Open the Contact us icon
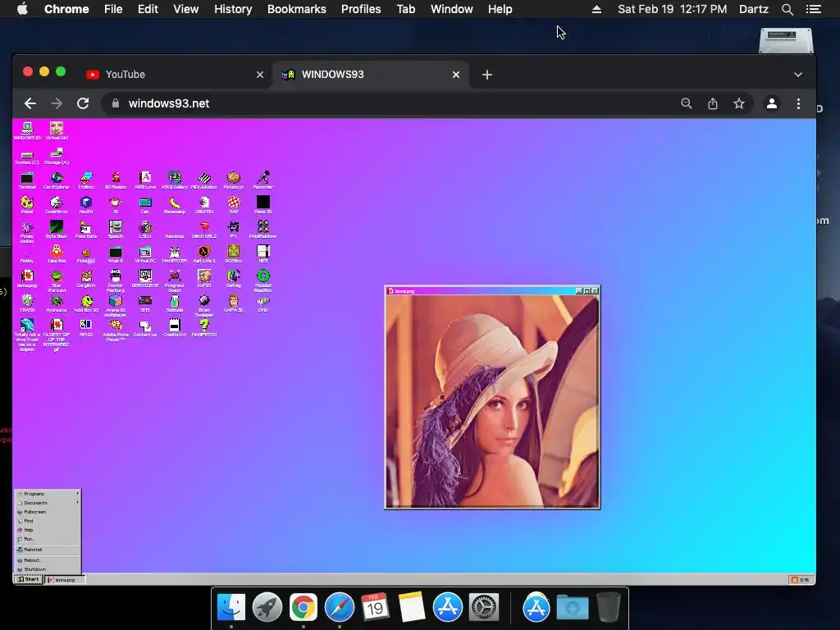840x630 pixels. point(145,328)
